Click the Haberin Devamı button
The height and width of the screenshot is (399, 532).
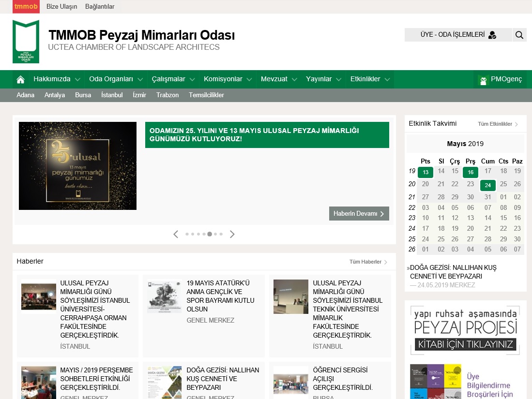[x=359, y=213]
